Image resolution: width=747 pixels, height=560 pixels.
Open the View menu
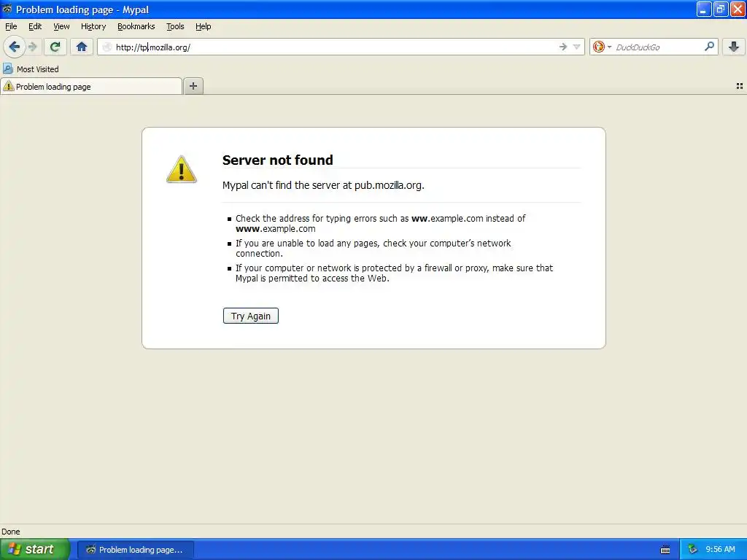coord(61,26)
